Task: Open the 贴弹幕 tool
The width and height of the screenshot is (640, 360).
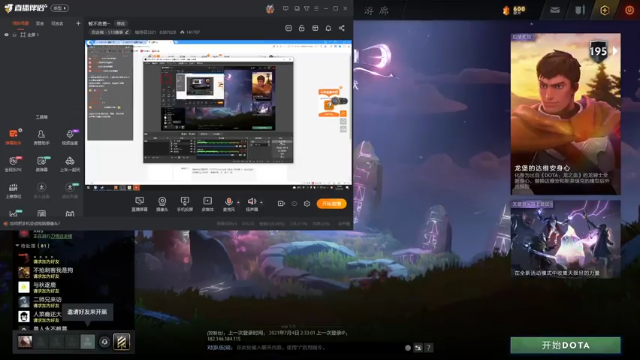Action: [41, 164]
